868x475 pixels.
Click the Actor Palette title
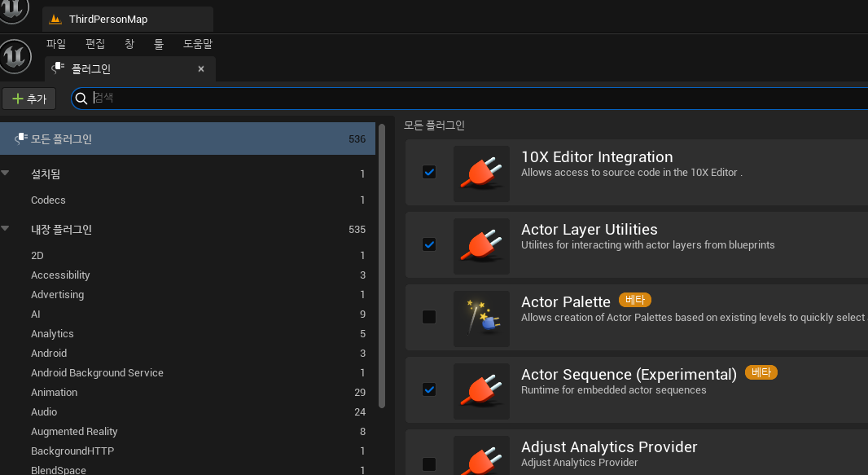pos(566,302)
